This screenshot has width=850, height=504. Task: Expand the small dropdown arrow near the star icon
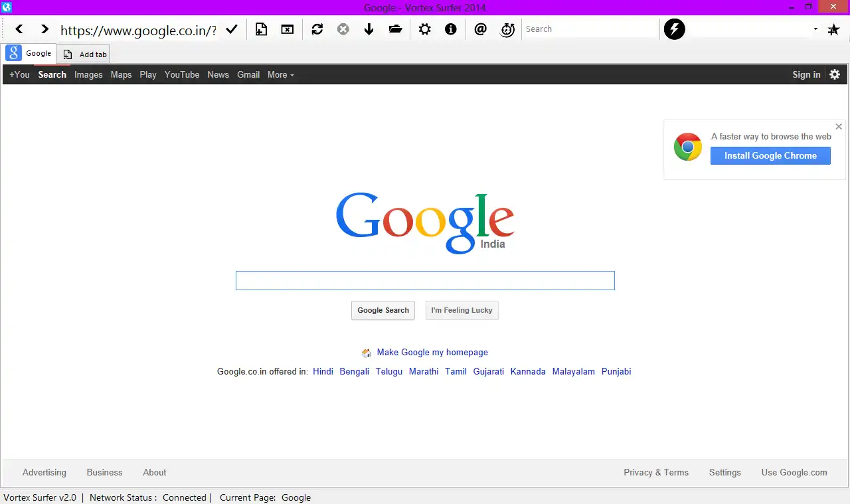815,29
